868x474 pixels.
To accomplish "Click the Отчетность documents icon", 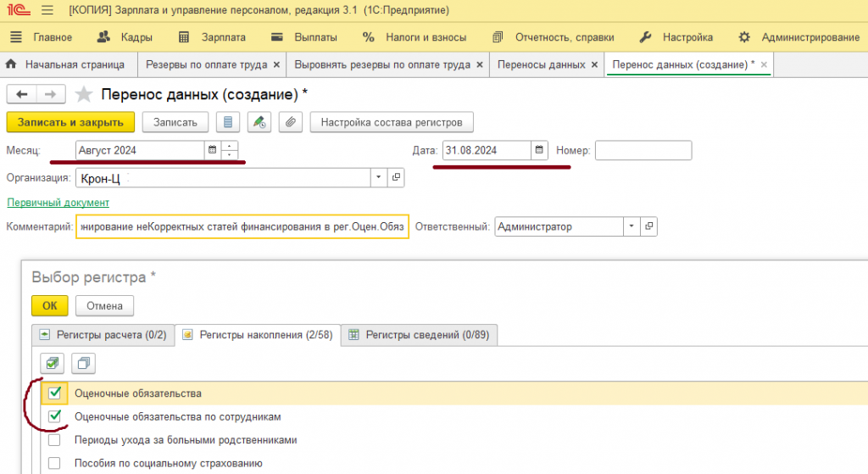I will (498, 37).
